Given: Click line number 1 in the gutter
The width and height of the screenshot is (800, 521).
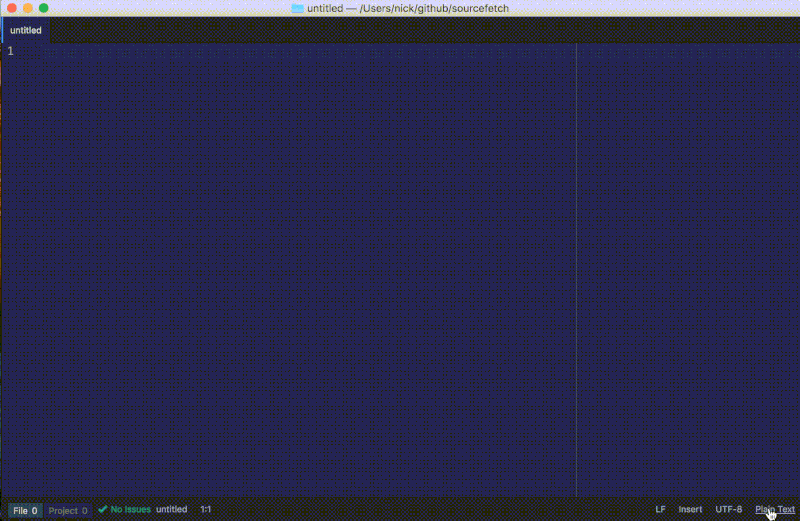Looking at the screenshot, I should coord(10,51).
